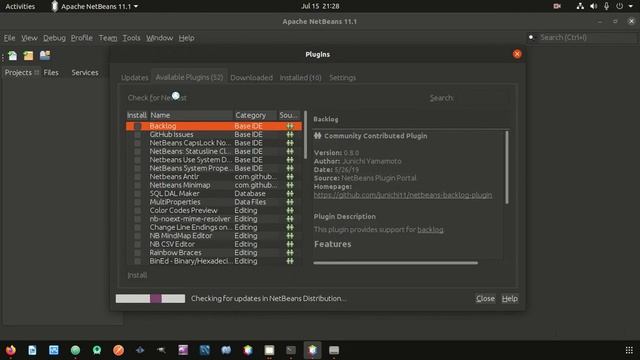Switch to the Files tab

pyautogui.click(x=51, y=73)
